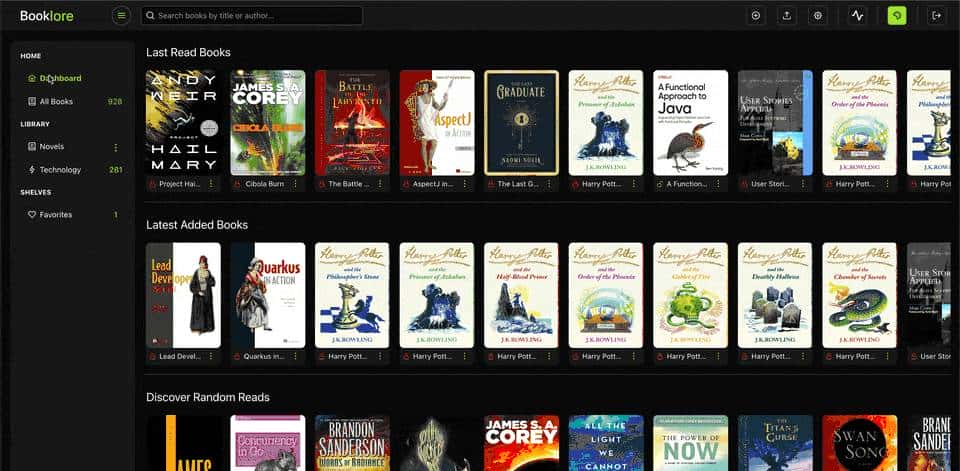Open Deathly Hallows cover in Latest Added
Screen dimensions: 960x471
(x=774, y=295)
